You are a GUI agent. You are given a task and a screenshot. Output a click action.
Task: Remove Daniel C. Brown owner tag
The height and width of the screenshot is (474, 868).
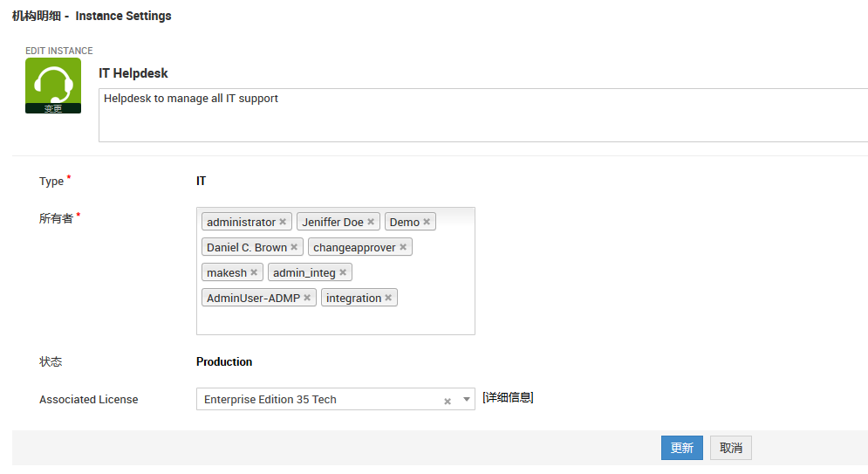(294, 248)
